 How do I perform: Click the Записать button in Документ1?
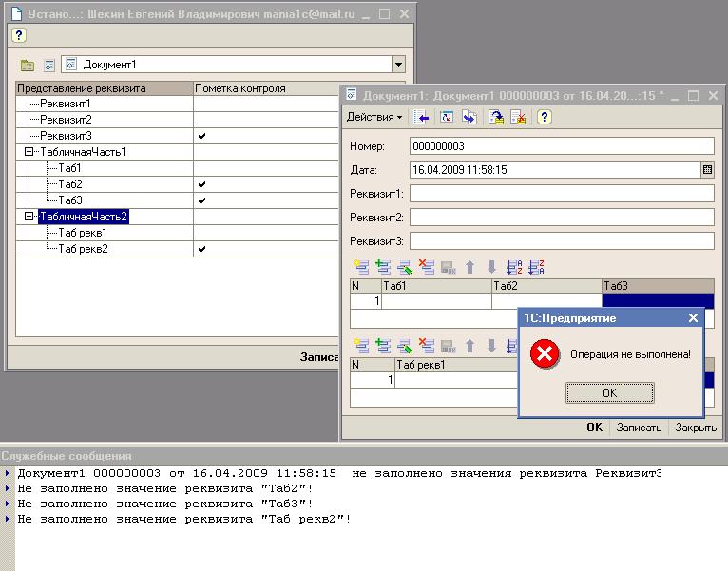tap(639, 428)
